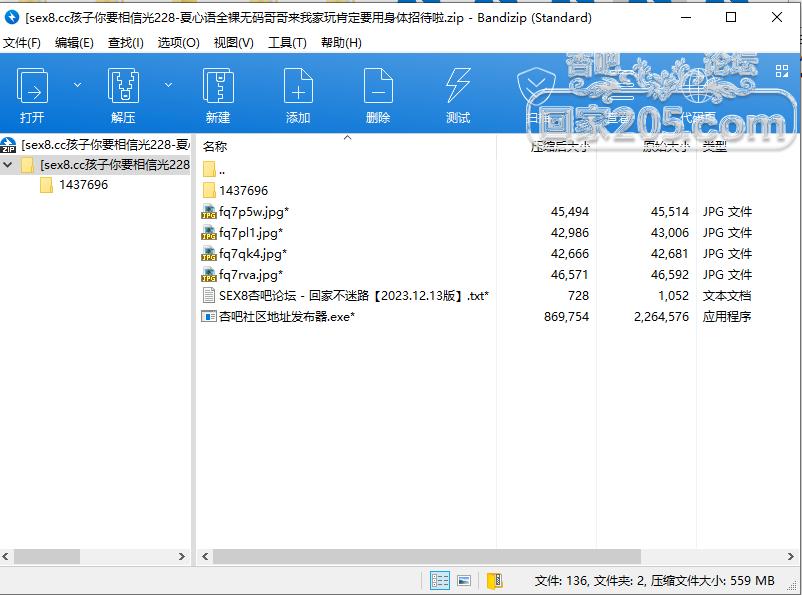The height and width of the screenshot is (595, 802).
Task: Click the archive properties icon in status bar
Action: click(495, 580)
